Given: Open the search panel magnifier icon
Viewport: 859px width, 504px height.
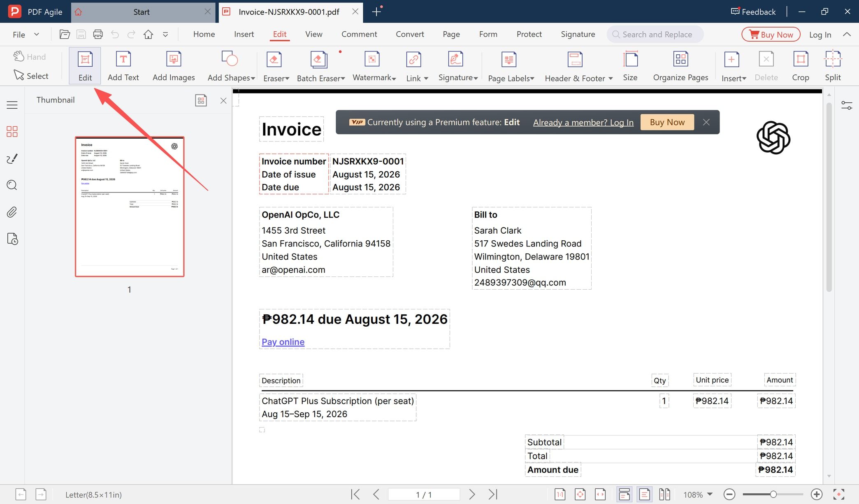Looking at the screenshot, I should pos(12,185).
